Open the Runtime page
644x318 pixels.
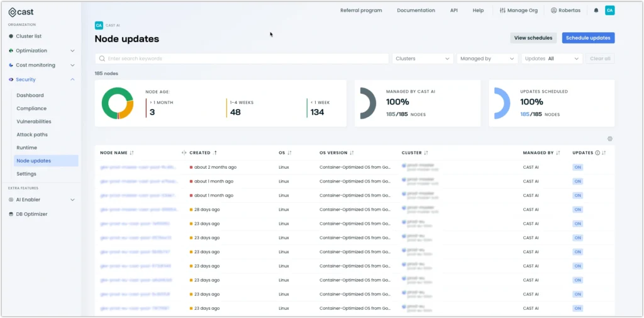click(26, 148)
